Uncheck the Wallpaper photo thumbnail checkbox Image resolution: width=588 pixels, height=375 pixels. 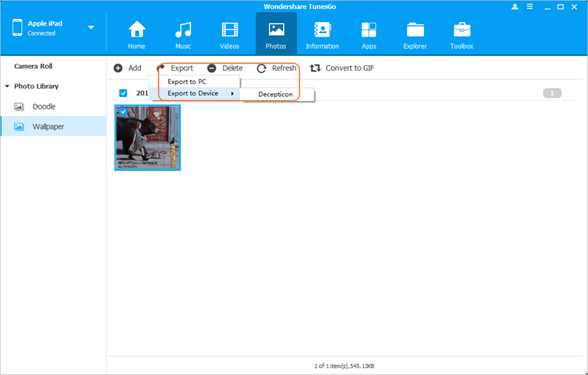[122, 112]
